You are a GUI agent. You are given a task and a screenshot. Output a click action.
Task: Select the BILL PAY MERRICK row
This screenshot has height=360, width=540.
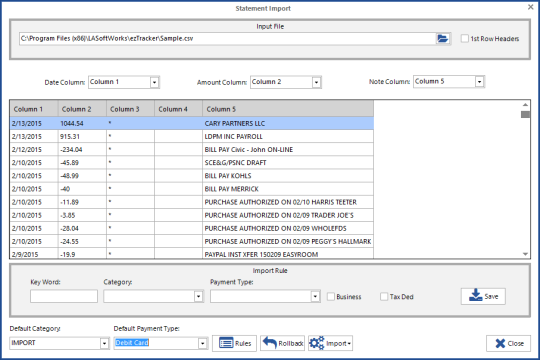pyautogui.click(x=192, y=189)
